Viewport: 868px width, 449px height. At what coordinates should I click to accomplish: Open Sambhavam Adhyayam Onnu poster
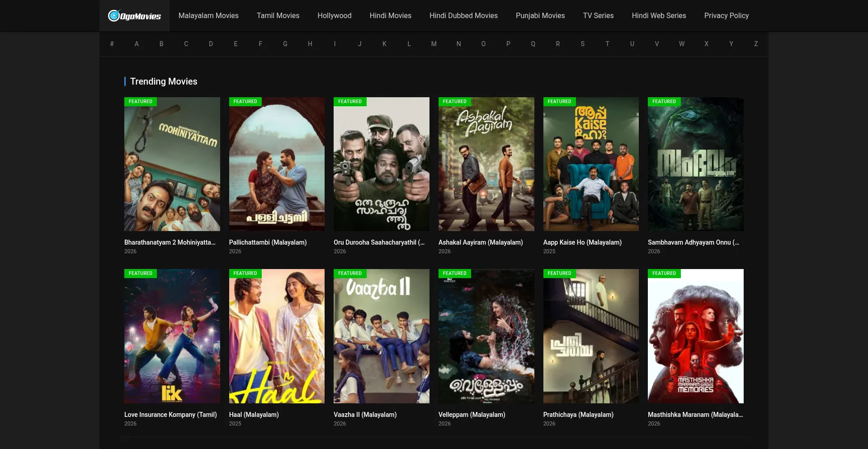coord(696,164)
